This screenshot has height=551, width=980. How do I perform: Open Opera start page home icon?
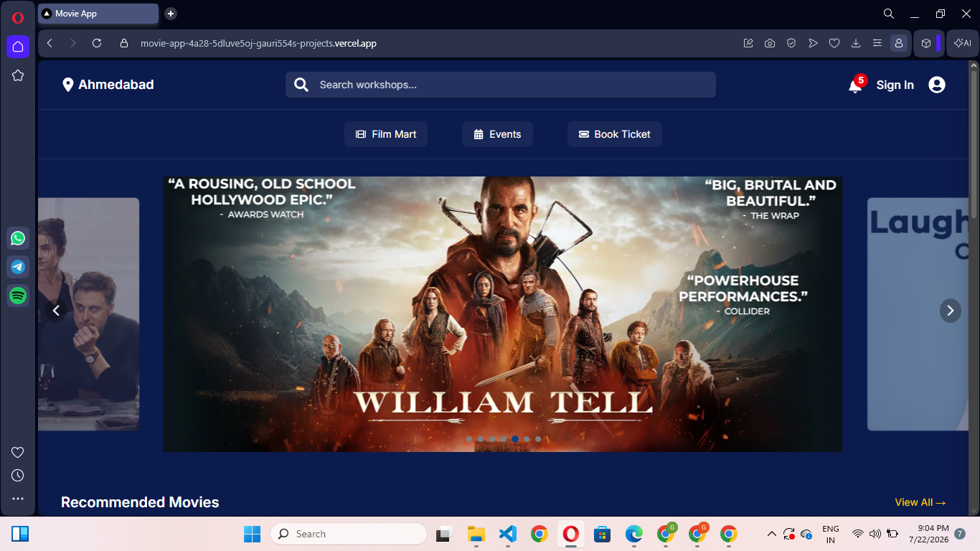(18, 47)
